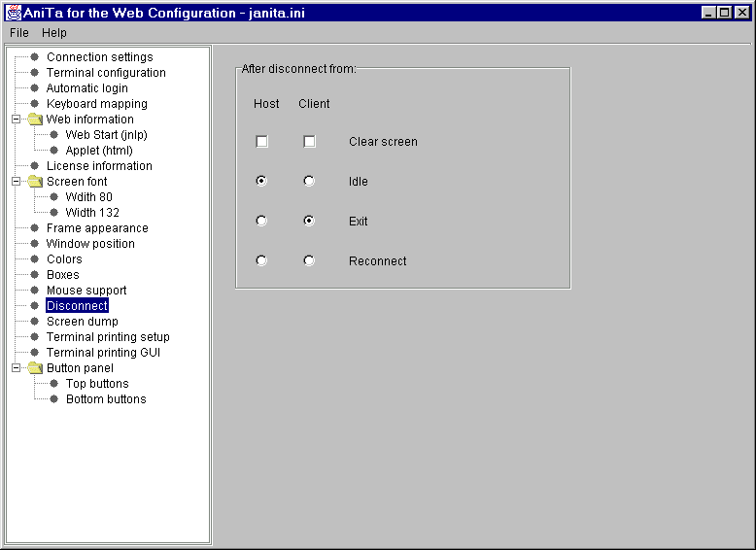The width and height of the screenshot is (756, 550).
Task: Click the Boxes item bullet icon
Action: [35, 275]
